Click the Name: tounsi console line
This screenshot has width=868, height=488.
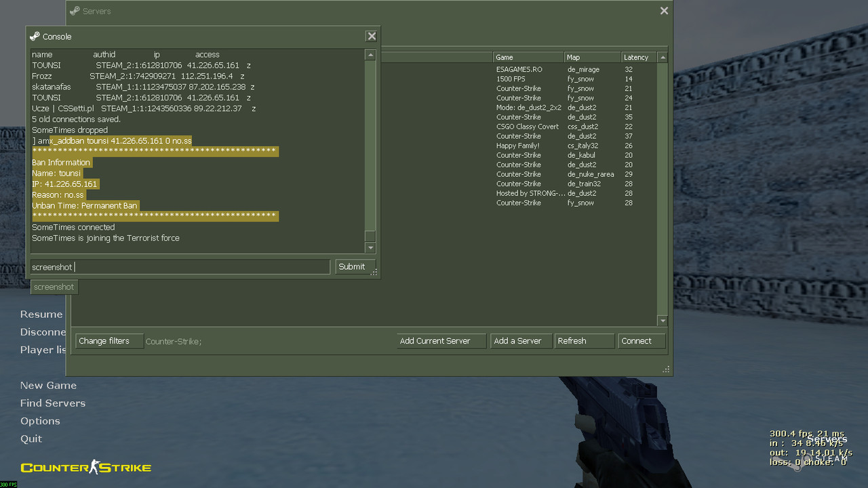coord(56,174)
